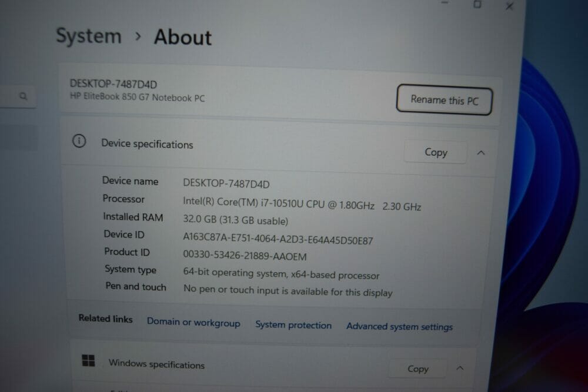This screenshot has width=588, height=392.
Task: Click the Installed RAM label
Action: click(133, 217)
